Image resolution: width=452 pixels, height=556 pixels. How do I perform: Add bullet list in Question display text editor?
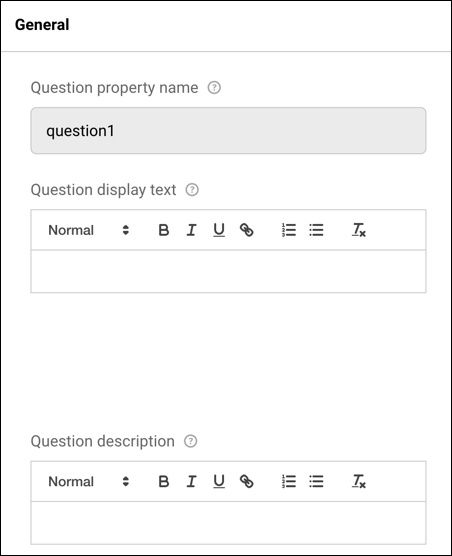click(x=316, y=230)
